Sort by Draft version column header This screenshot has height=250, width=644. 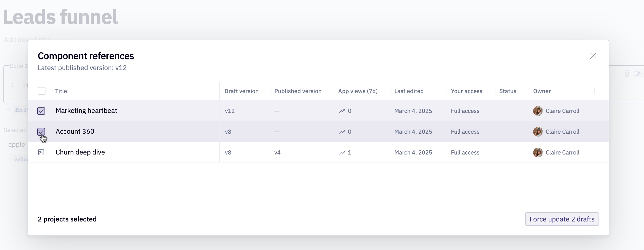click(x=241, y=91)
